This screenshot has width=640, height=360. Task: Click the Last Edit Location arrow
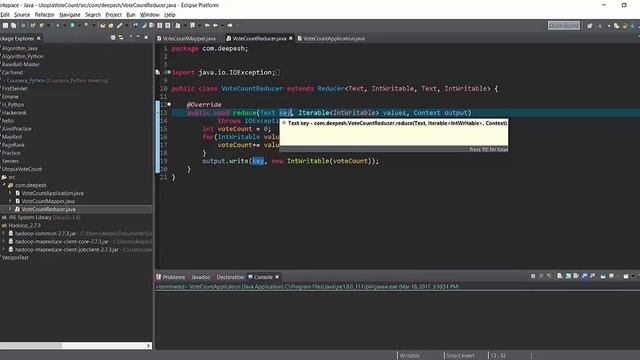coord(207,25)
